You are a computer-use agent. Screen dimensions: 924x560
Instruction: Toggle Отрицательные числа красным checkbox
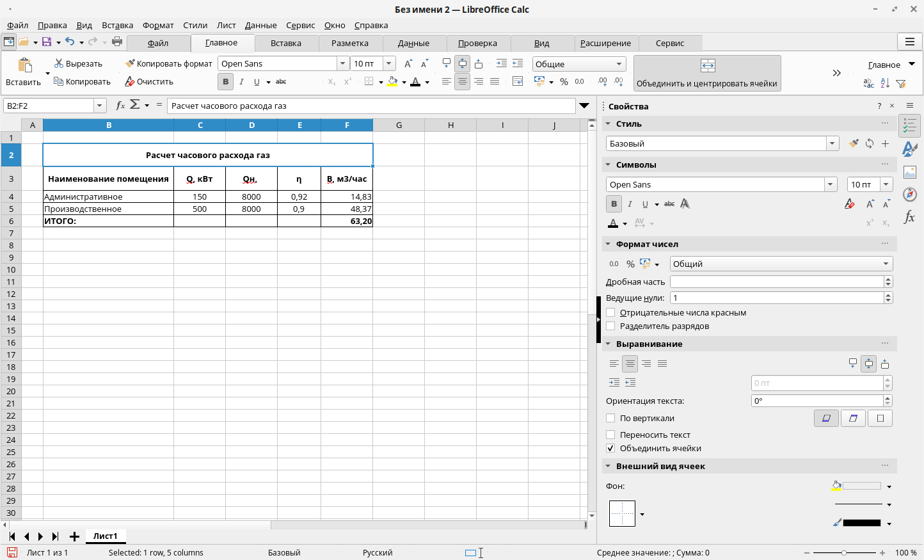[610, 313]
